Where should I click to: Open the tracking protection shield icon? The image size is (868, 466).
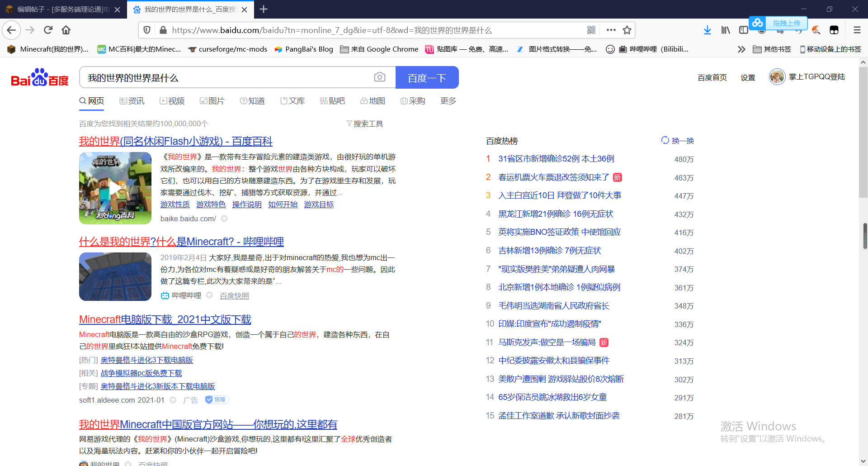(147, 30)
